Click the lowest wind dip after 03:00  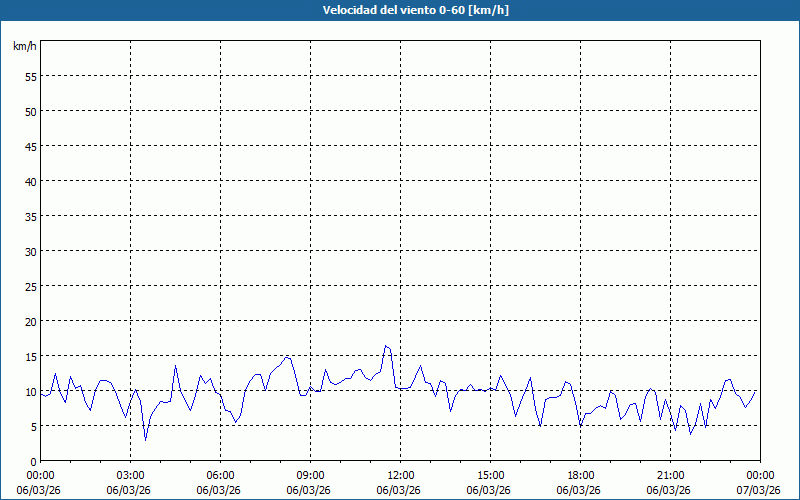tap(145, 439)
